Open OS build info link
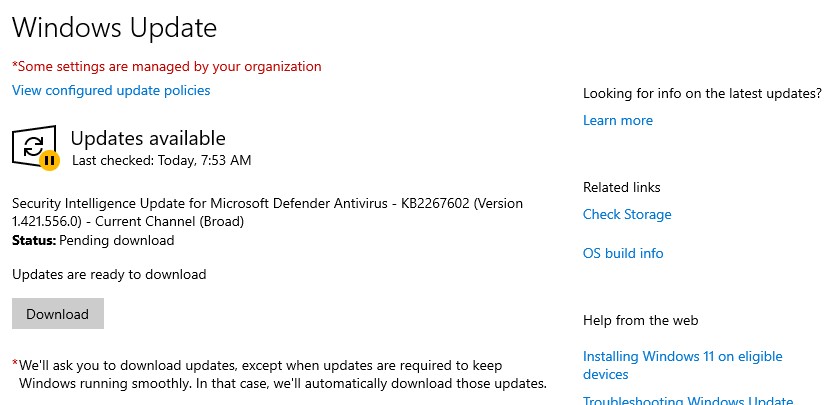The image size is (840, 405). point(623,253)
